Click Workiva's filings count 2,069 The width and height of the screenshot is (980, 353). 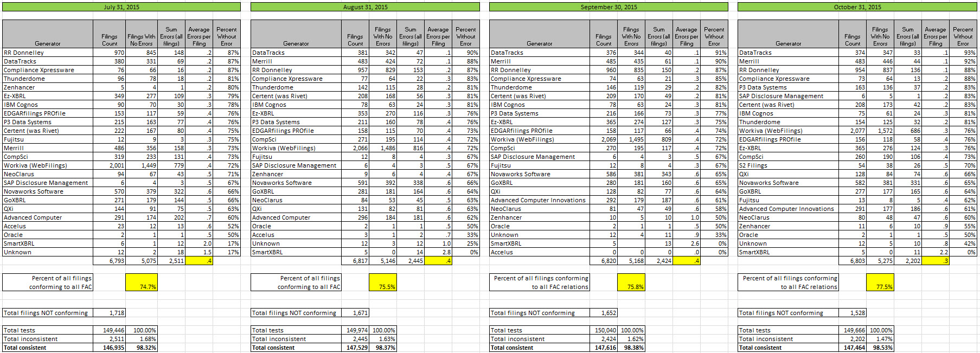pos(604,139)
